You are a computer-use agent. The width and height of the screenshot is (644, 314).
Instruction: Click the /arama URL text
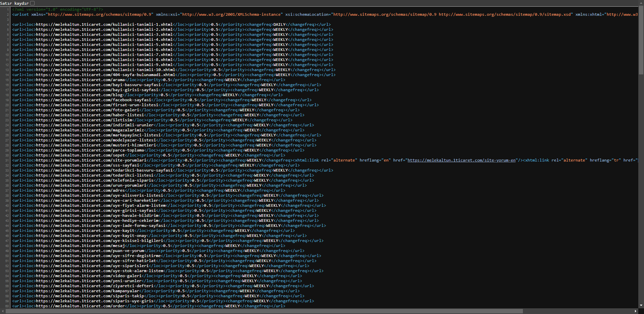click(x=80, y=80)
